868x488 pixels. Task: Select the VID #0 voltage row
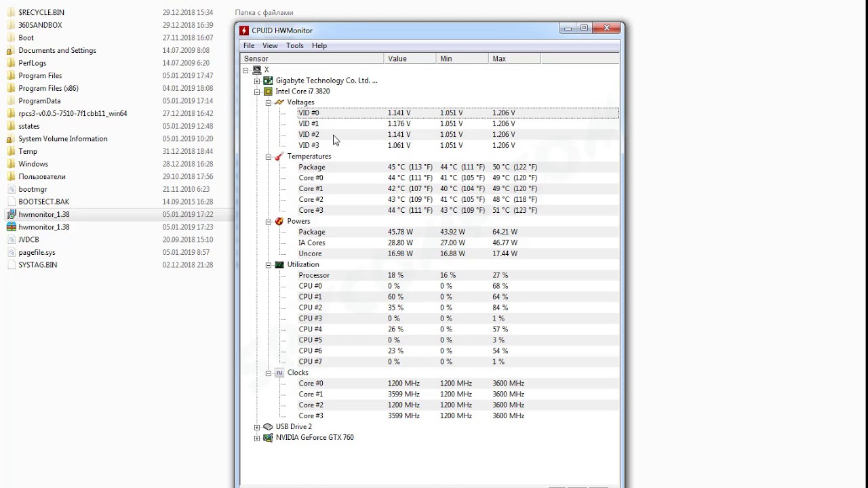click(458, 113)
